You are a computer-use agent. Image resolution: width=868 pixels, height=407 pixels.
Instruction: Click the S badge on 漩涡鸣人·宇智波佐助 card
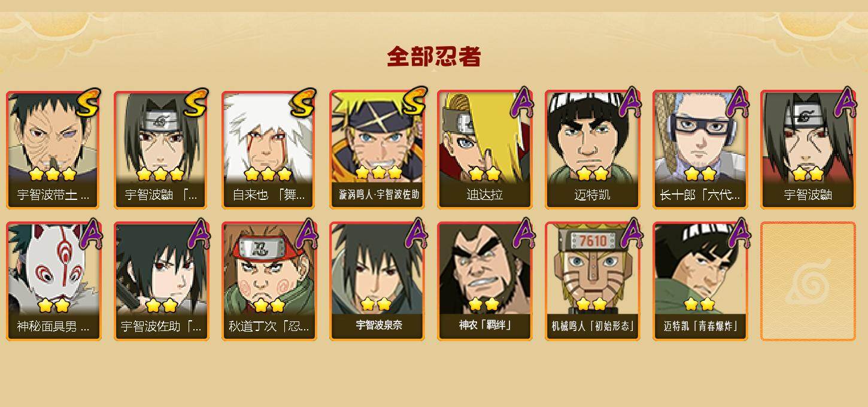(x=412, y=102)
